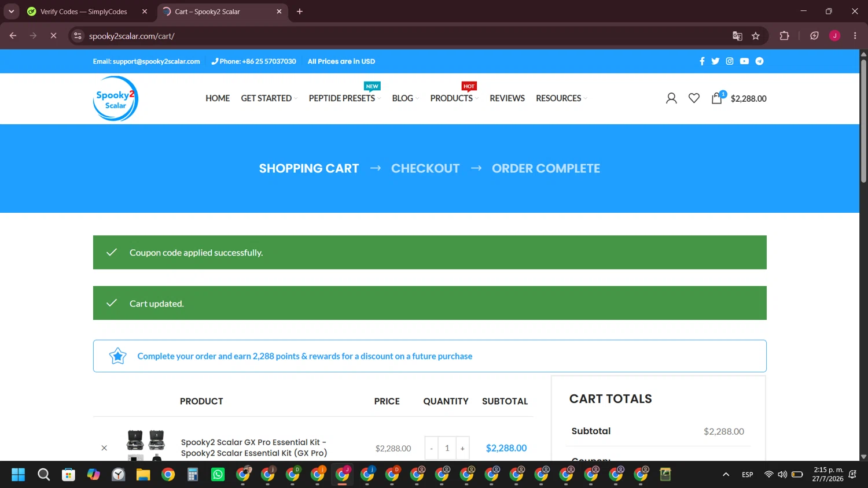868x488 pixels.
Task: Open Windows taskbar search
Action: [x=43, y=475]
